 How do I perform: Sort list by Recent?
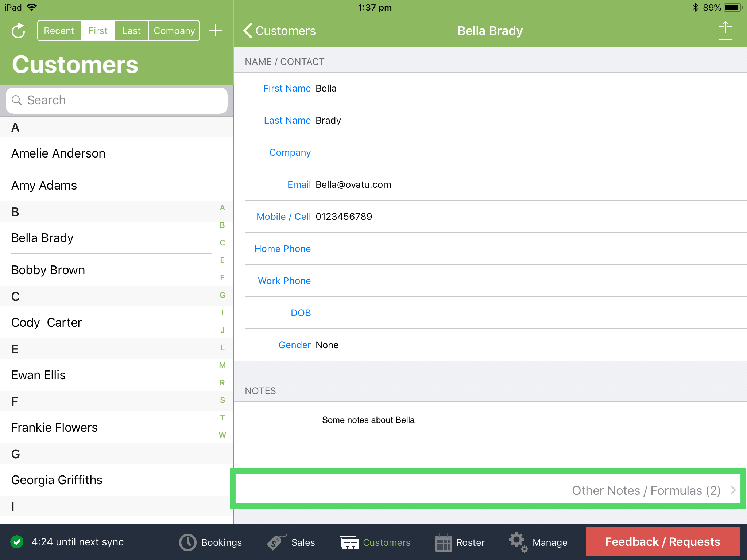[x=59, y=31]
